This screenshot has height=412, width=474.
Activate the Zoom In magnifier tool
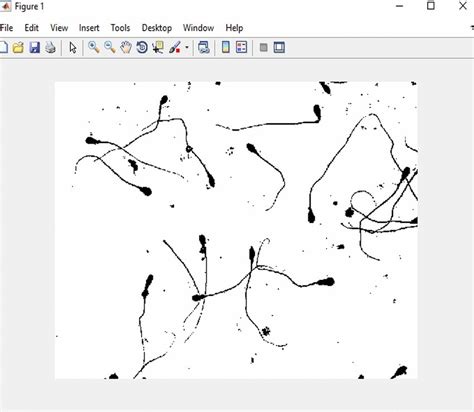click(94, 47)
